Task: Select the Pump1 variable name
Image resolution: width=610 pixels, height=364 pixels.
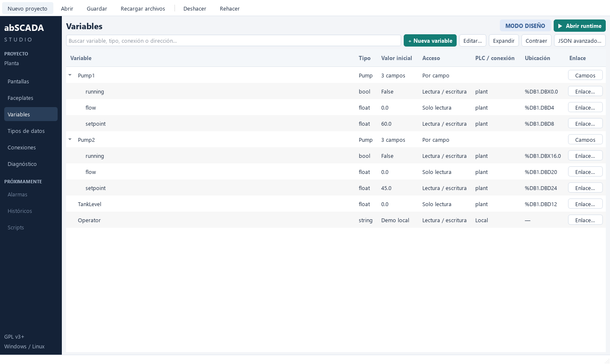Action: pyautogui.click(x=86, y=75)
